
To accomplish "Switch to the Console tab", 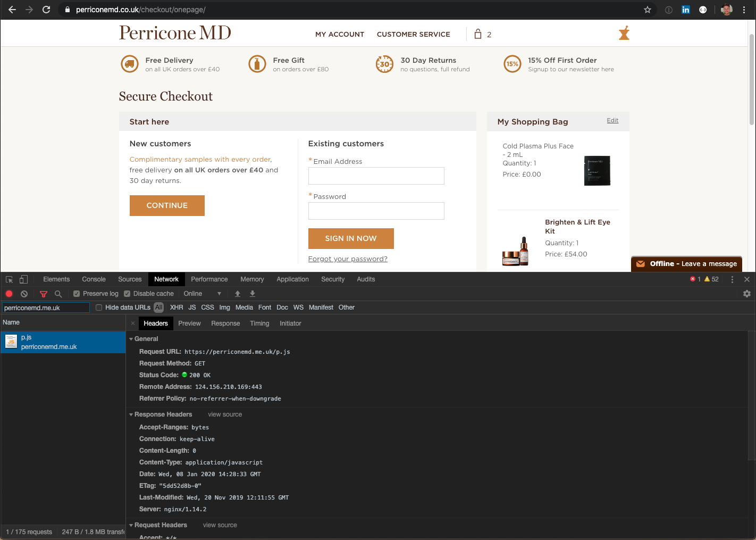I will pyautogui.click(x=94, y=279).
